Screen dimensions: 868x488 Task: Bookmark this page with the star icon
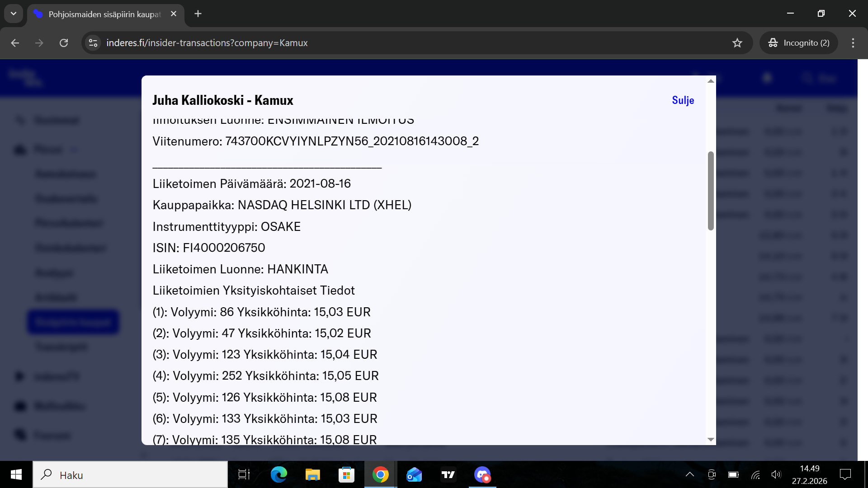coord(737,43)
